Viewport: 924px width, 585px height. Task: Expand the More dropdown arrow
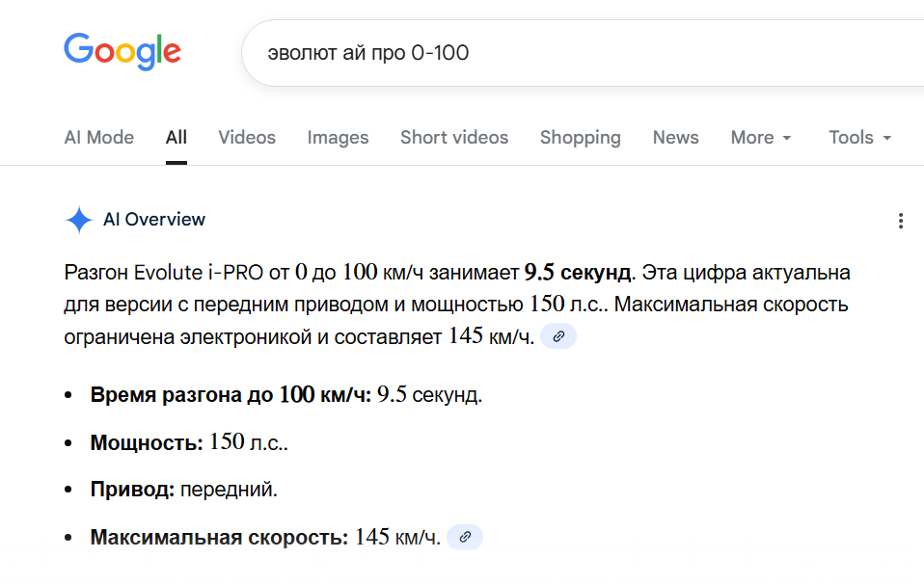[786, 138]
